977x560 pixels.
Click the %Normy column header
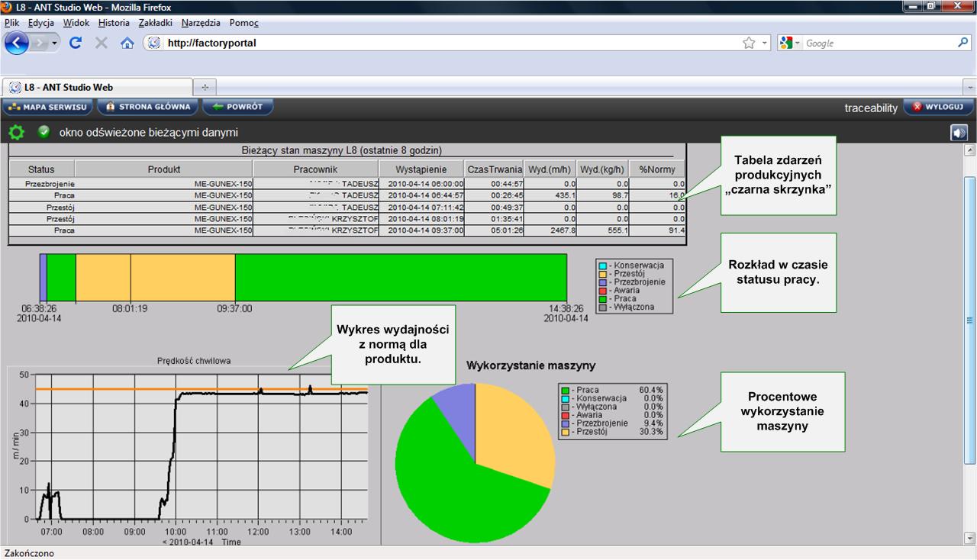point(657,169)
